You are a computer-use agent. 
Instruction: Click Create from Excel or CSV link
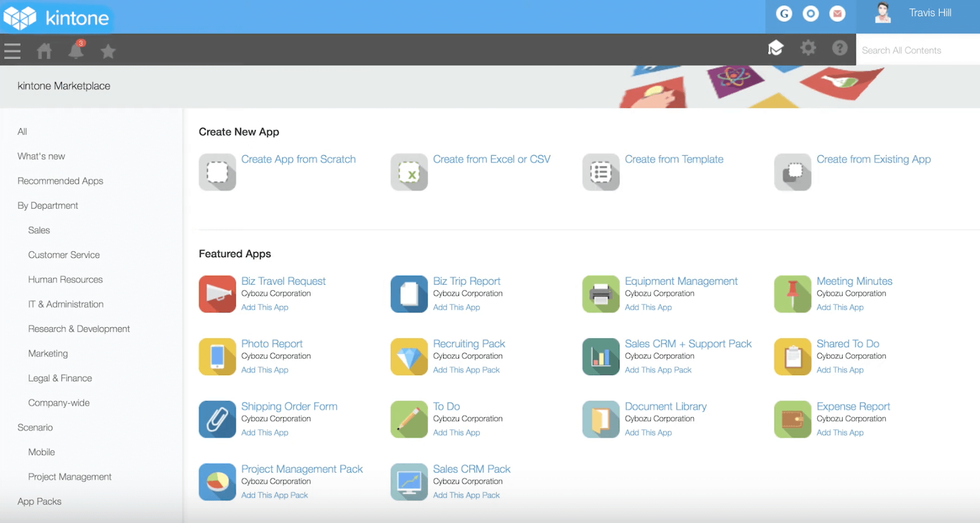point(492,159)
